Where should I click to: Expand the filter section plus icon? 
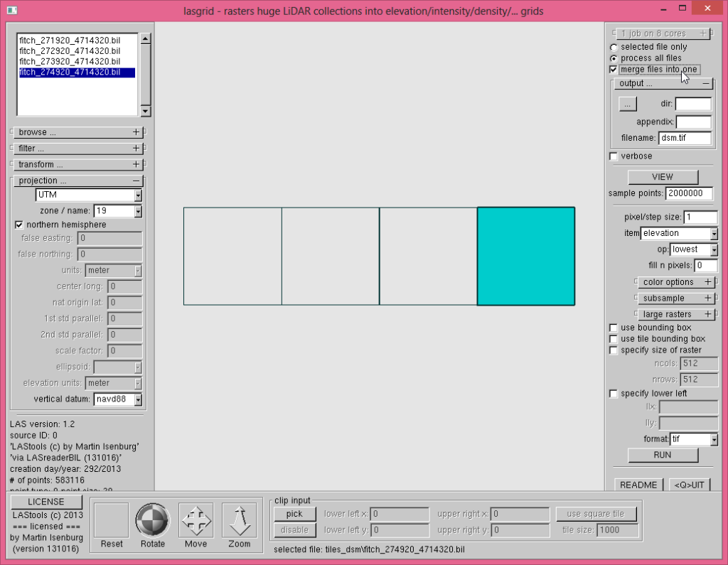(136, 149)
